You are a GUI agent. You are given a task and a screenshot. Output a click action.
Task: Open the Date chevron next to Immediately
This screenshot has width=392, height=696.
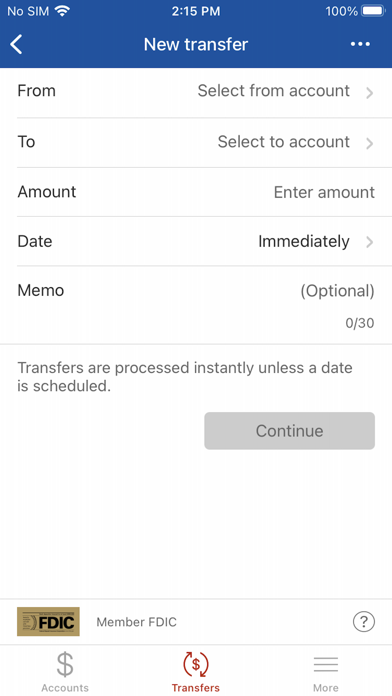tap(369, 242)
